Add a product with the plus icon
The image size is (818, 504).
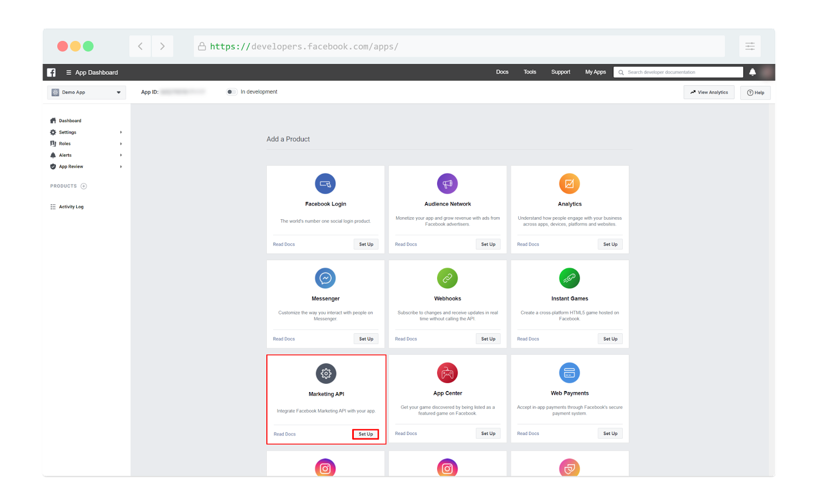pos(84,186)
